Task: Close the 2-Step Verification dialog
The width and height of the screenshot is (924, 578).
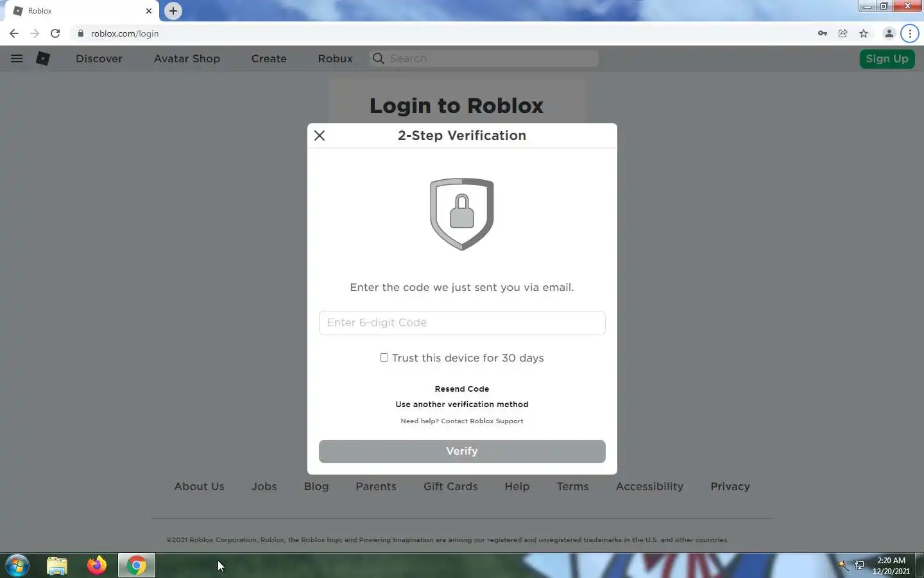Action: pyautogui.click(x=320, y=136)
